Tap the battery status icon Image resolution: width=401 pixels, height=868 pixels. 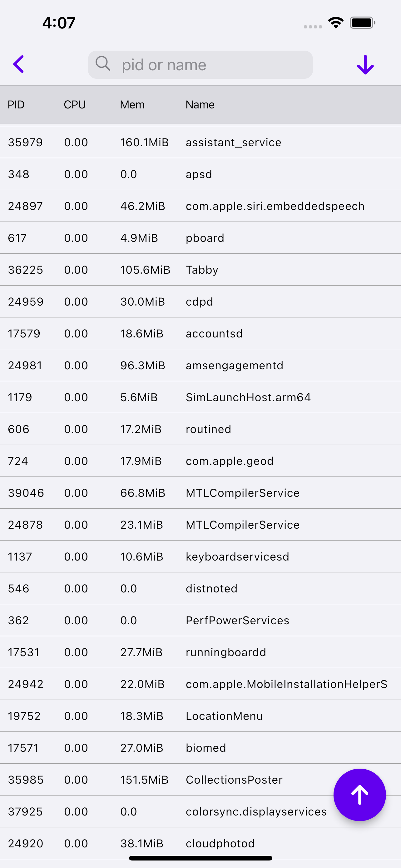point(362,23)
